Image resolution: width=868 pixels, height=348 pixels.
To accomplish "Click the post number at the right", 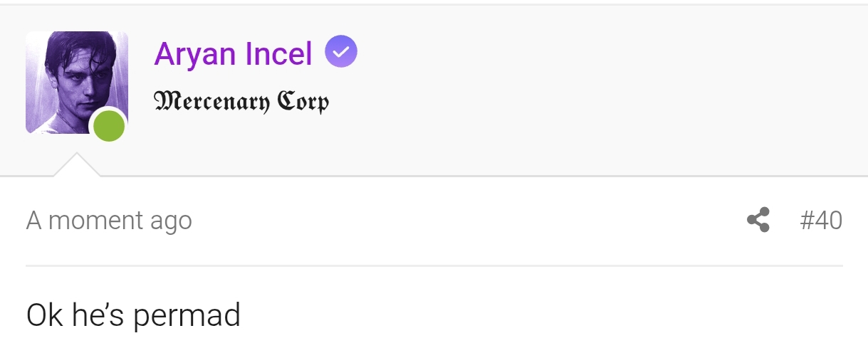I will click(820, 220).
